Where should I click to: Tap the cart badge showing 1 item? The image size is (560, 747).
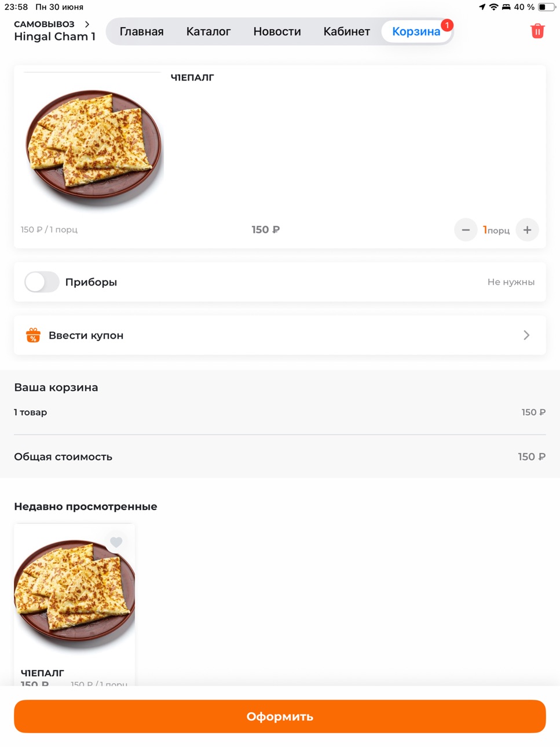446,25
